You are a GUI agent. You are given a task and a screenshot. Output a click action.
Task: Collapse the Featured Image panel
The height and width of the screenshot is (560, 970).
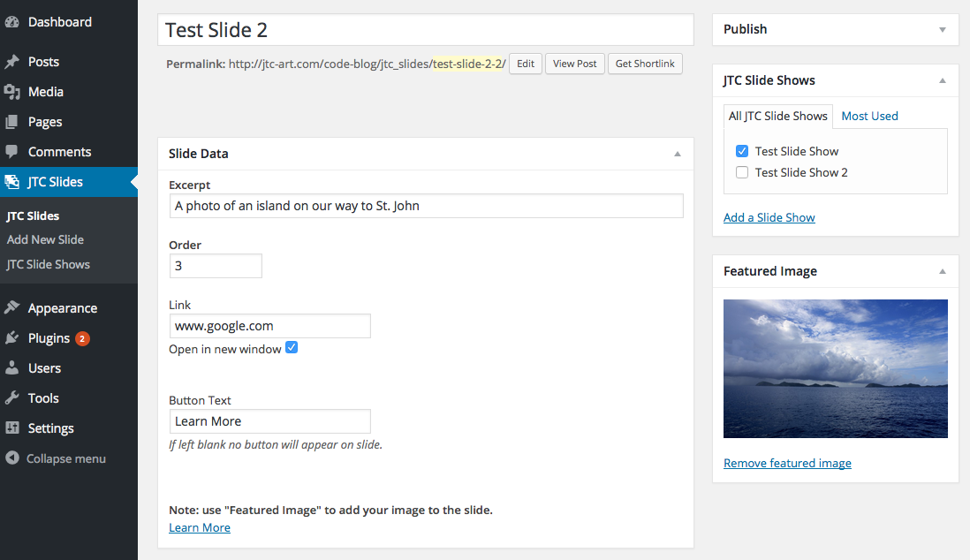click(943, 271)
